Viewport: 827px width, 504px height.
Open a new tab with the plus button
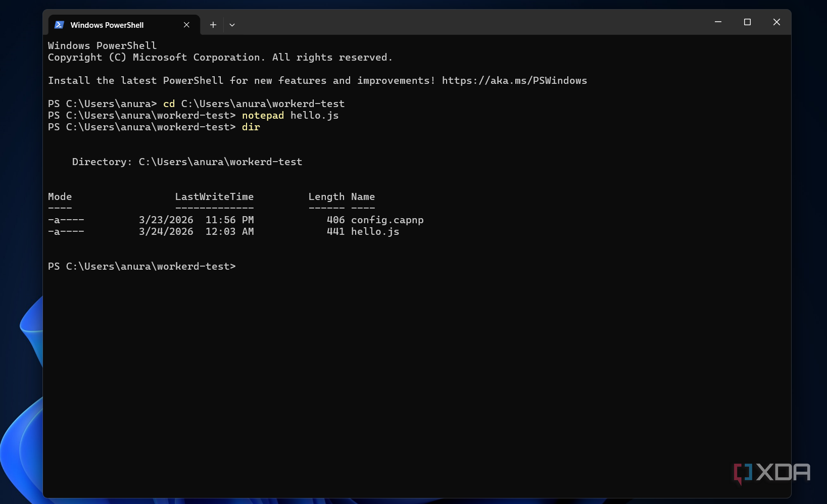pyautogui.click(x=213, y=25)
